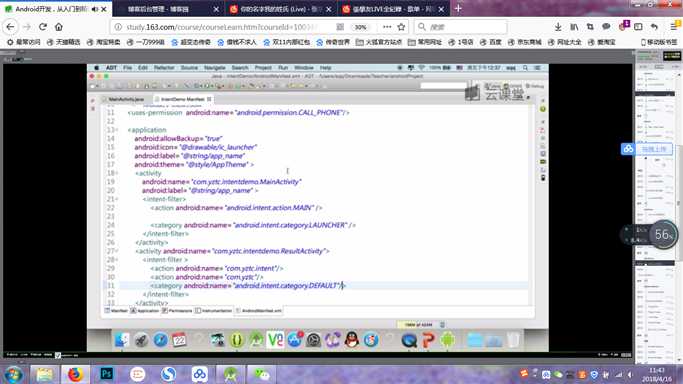
Task: Collapse the application element at line 13
Action: coord(117,130)
